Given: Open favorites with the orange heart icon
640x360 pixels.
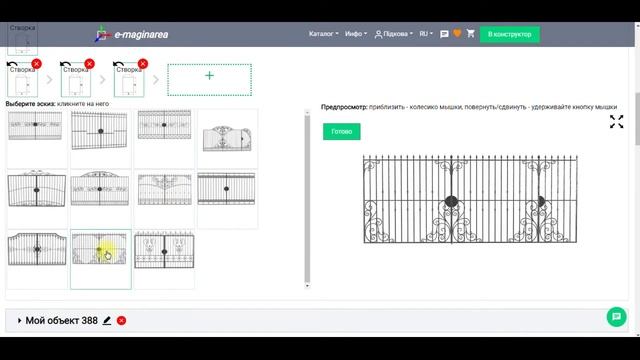Looking at the screenshot, I should pyautogui.click(x=457, y=33).
